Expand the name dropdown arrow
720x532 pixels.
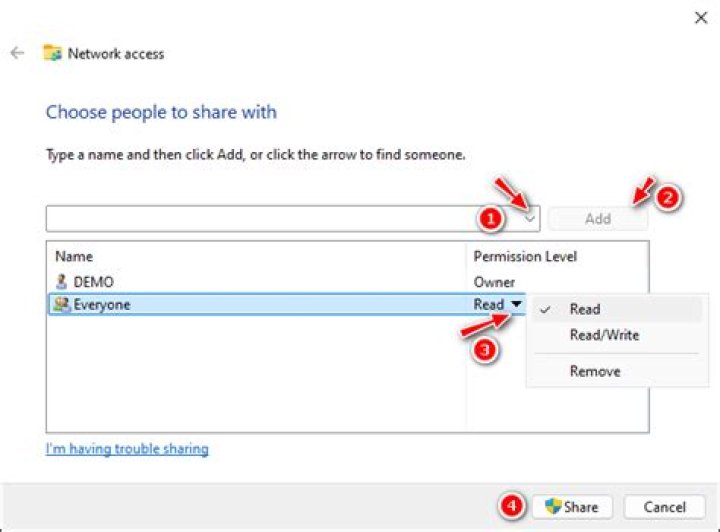point(531,218)
